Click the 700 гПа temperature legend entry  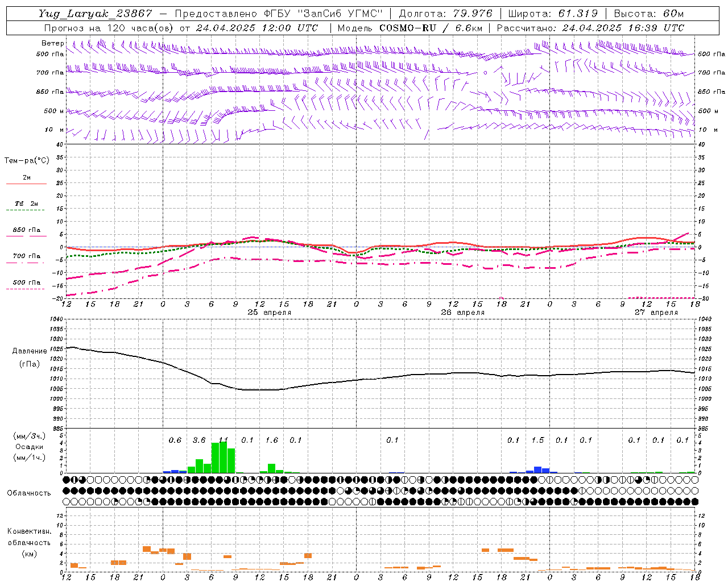pyautogui.click(x=26, y=256)
